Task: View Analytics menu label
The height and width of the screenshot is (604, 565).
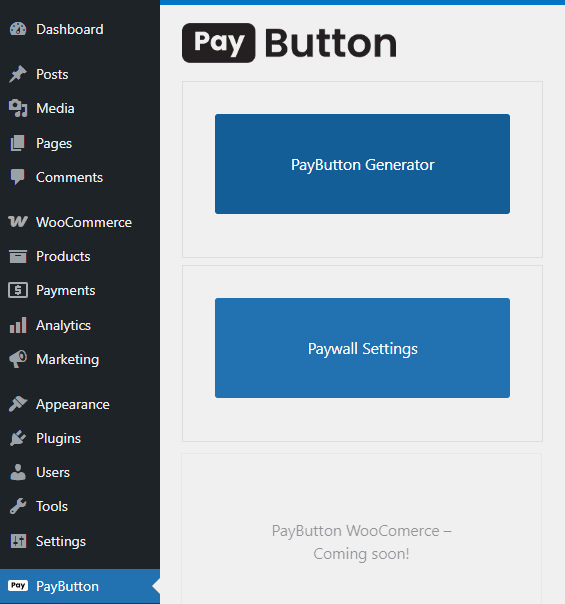Action: tap(64, 326)
